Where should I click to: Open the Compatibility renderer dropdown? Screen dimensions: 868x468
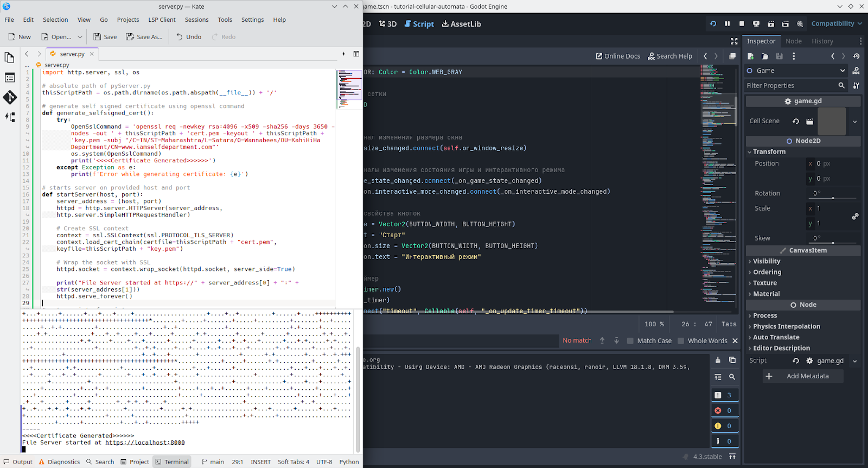pyautogui.click(x=836, y=24)
